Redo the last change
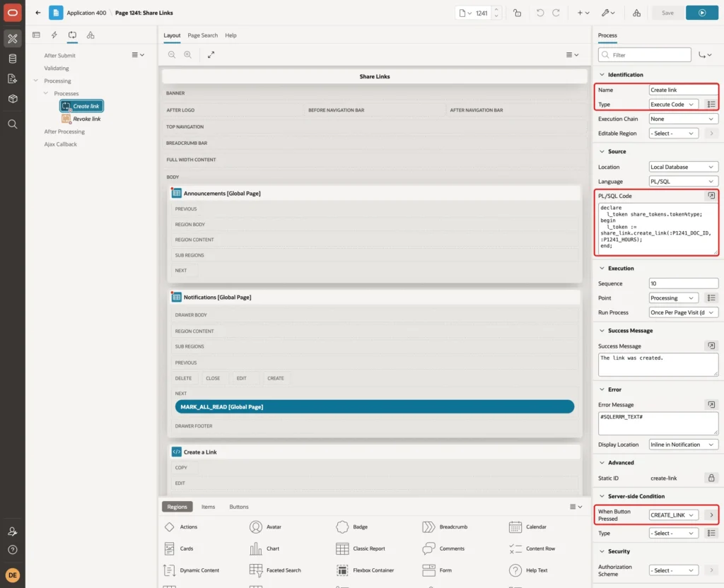This screenshot has width=724, height=588. click(556, 13)
